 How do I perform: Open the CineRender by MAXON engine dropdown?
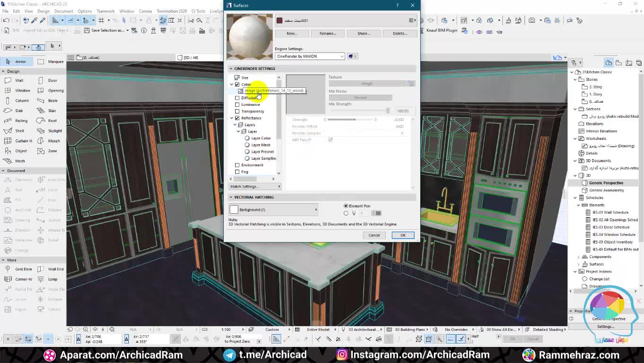point(310,56)
